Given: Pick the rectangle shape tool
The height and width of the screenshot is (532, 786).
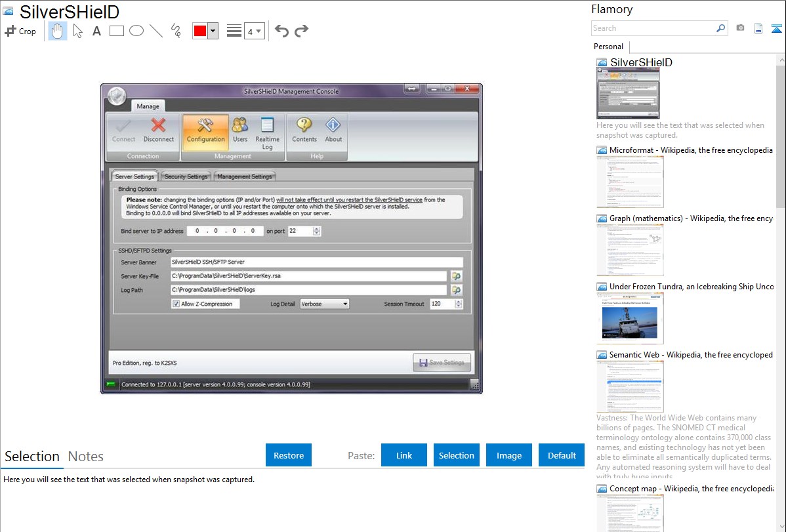Looking at the screenshot, I should [x=116, y=31].
